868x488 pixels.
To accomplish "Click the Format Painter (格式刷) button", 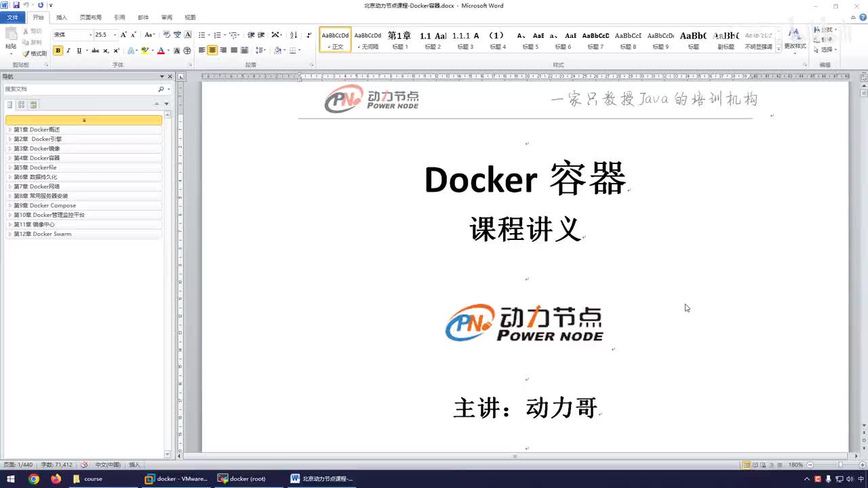I will click(34, 54).
